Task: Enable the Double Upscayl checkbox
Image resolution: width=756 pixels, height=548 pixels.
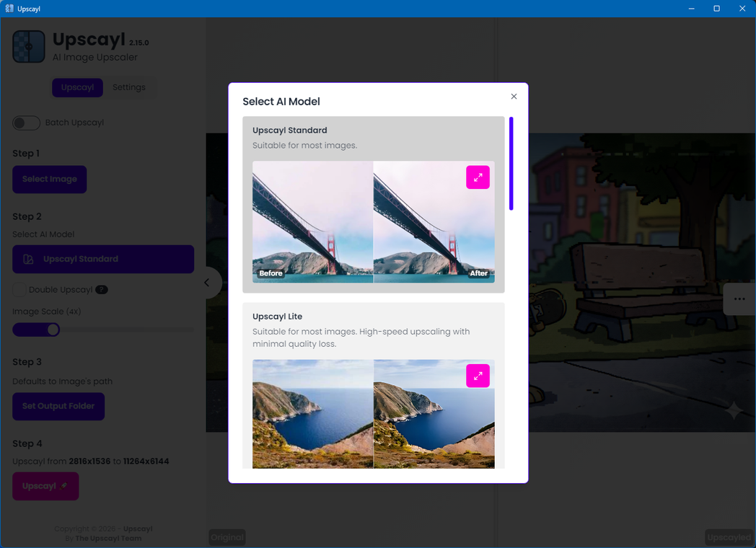Action: tap(19, 290)
